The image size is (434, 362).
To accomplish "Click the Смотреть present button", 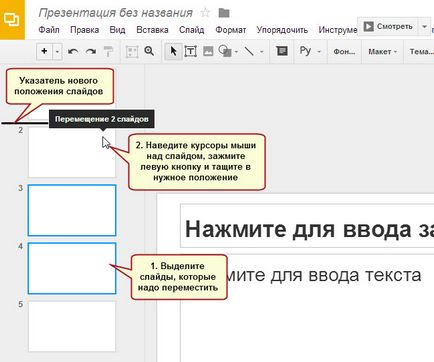I will [388, 26].
